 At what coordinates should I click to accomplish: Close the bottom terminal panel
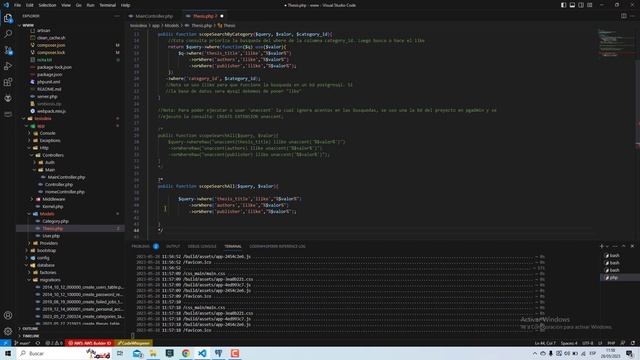tap(632, 246)
